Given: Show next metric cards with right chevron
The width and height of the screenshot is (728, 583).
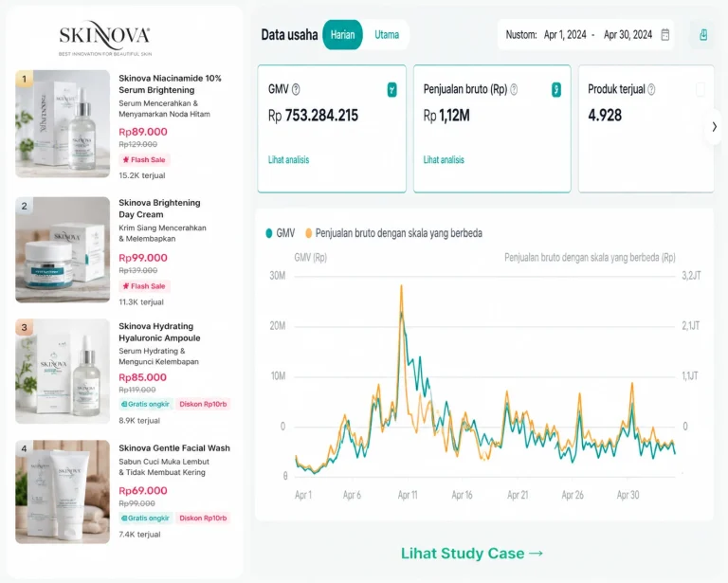Looking at the screenshot, I should click(x=714, y=127).
